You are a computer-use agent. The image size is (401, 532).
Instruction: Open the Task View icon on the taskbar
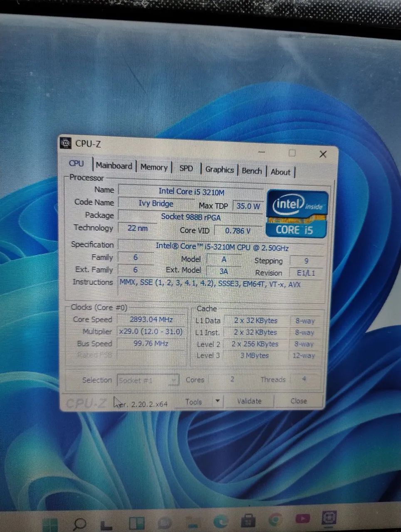tap(107, 525)
